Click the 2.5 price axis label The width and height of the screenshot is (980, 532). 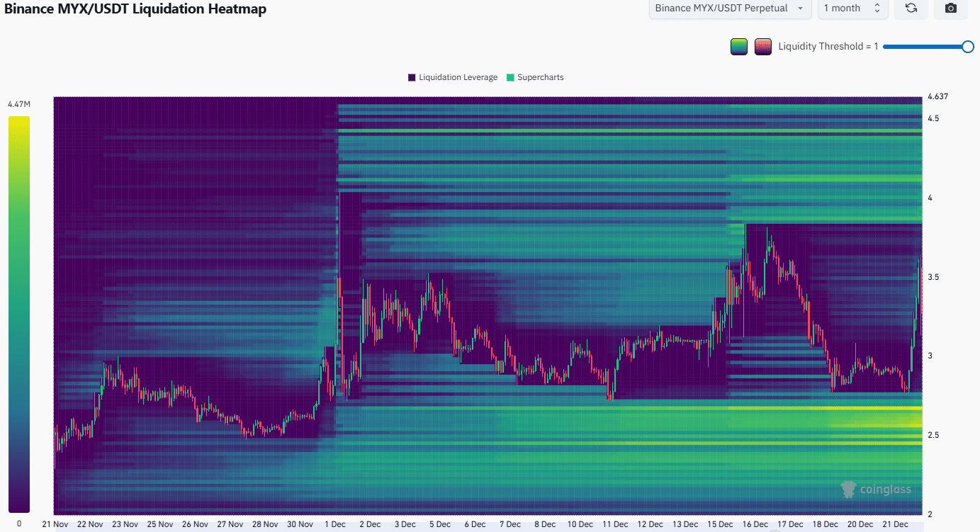pos(933,435)
